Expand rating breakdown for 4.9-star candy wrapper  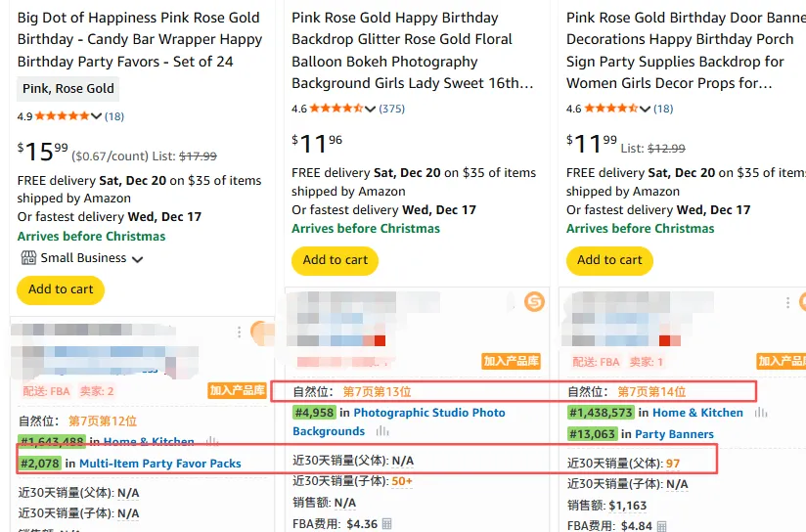coord(97,117)
